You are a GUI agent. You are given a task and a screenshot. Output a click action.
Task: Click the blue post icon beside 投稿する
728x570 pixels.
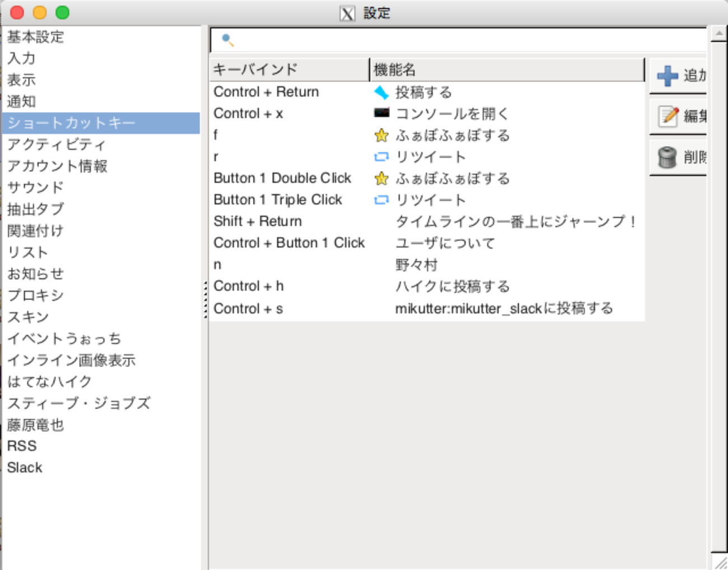coord(381,92)
